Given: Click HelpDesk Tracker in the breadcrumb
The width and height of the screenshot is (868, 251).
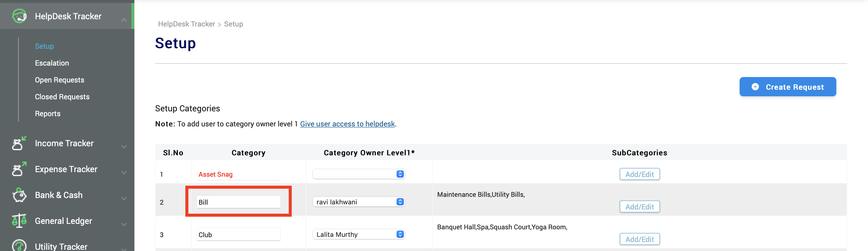Looking at the screenshot, I should pyautogui.click(x=186, y=24).
